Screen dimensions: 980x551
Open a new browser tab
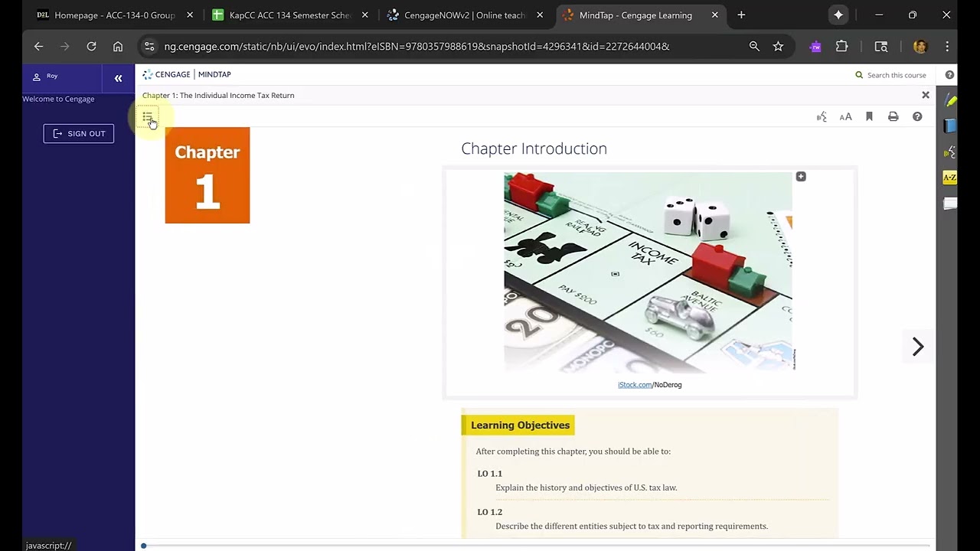(x=741, y=15)
